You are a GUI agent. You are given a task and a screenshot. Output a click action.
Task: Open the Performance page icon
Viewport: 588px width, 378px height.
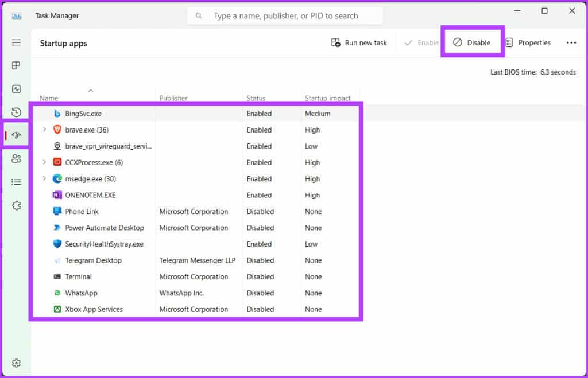coord(16,89)
